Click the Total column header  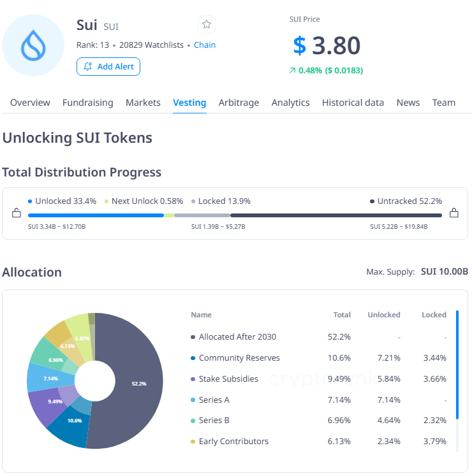point(342,315)
